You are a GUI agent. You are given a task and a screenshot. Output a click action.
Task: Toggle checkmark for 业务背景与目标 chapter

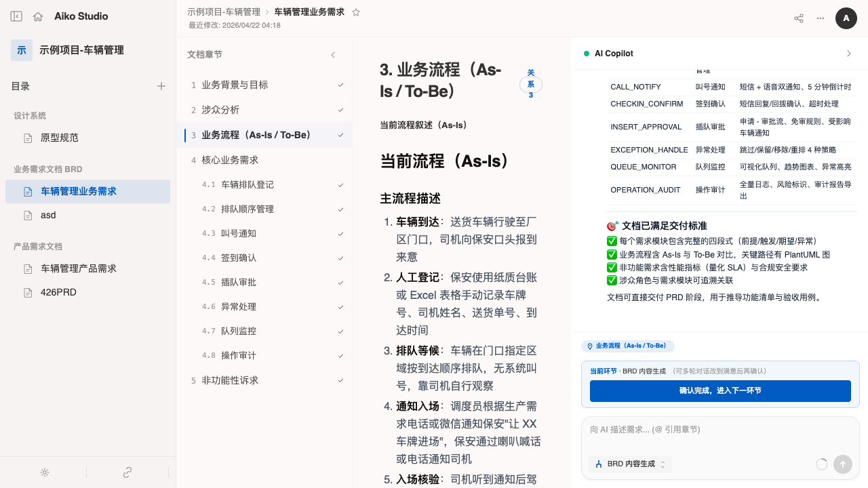pyautogui.click(x=341, y=85)
